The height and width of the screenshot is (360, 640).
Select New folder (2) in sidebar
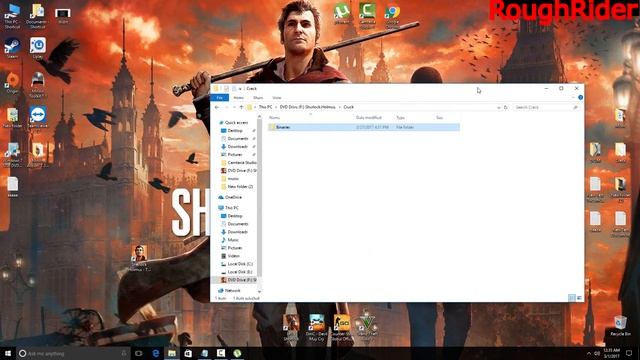click(237, 187)
